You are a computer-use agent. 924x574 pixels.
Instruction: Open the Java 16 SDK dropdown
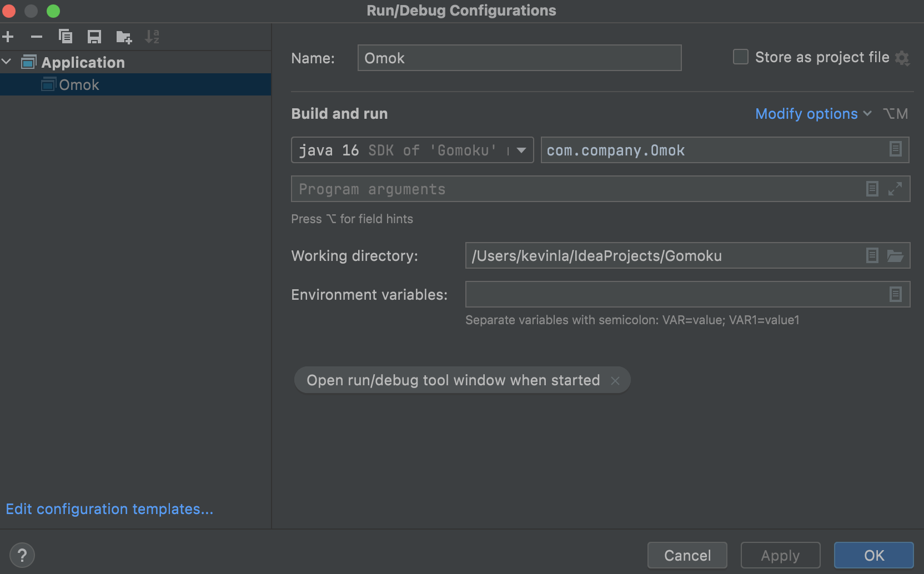[x=521, y=150]
